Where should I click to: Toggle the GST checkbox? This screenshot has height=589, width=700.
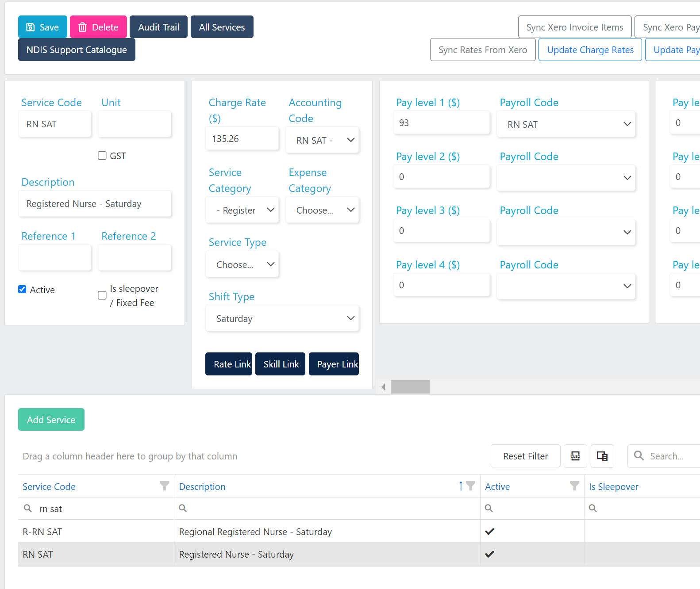[x=102, y=156]
